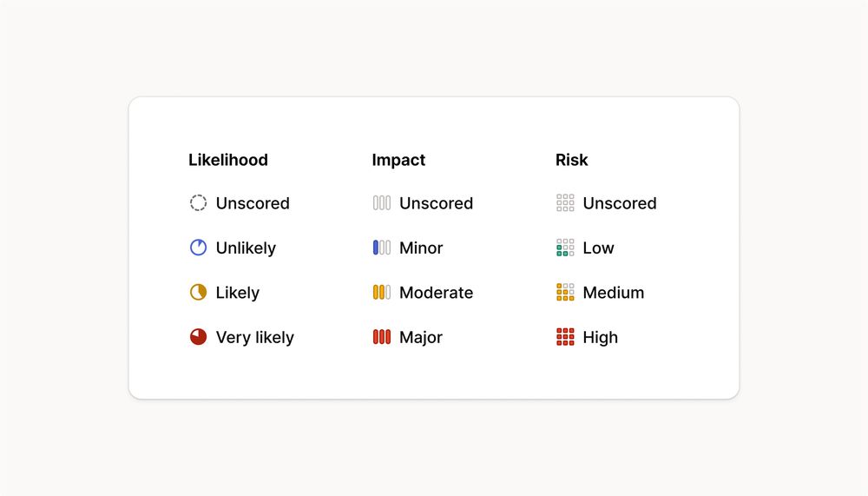The height and width of the screenshot is (496, 868).
Task: Click the red High risk grid icon
Action: click(x=565, y=336)
